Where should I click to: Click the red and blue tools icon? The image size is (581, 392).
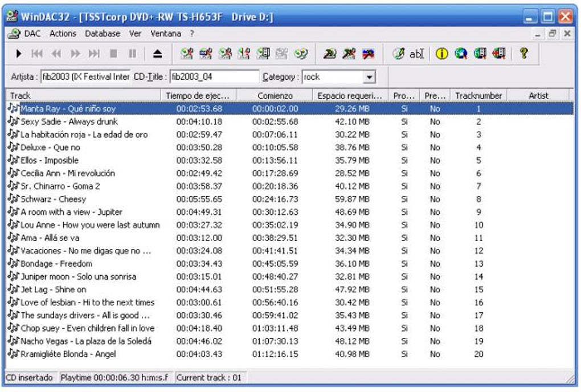(x=368, y=54)
